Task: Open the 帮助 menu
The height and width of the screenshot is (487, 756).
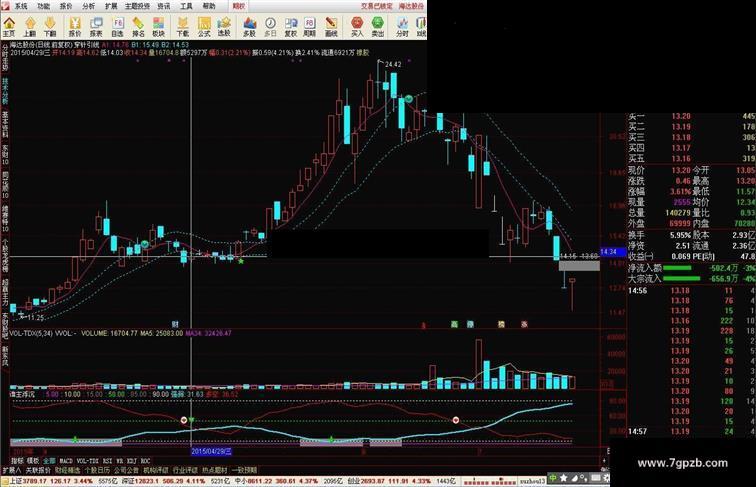Action: pyautogui.click(x=209, y=6)
